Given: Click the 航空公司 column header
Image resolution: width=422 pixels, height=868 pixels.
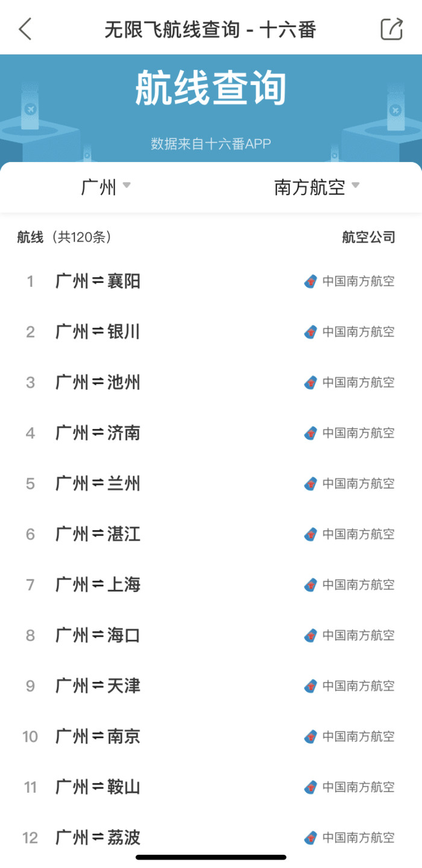Looking at the screenshot, I should [368, 237].
